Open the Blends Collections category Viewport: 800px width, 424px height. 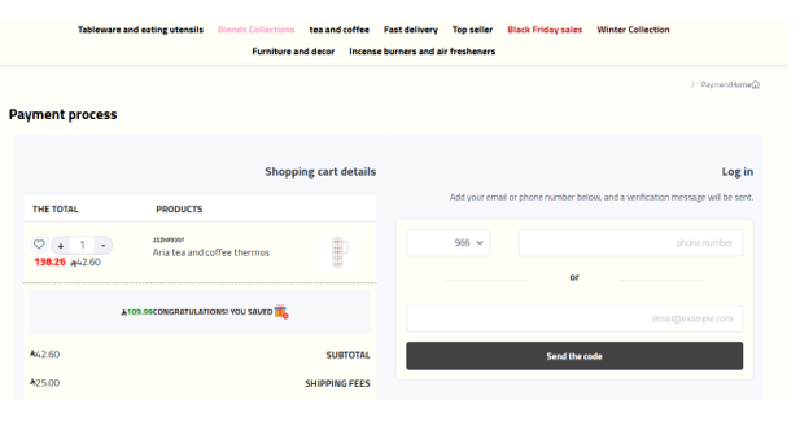(256, 30)
